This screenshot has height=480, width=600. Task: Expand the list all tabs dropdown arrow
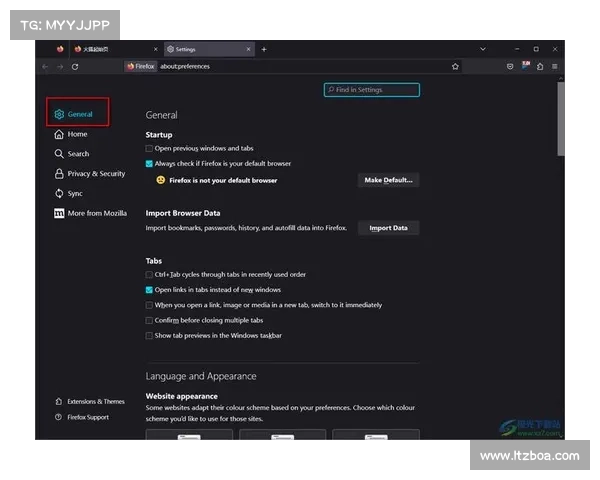(483, 49)
